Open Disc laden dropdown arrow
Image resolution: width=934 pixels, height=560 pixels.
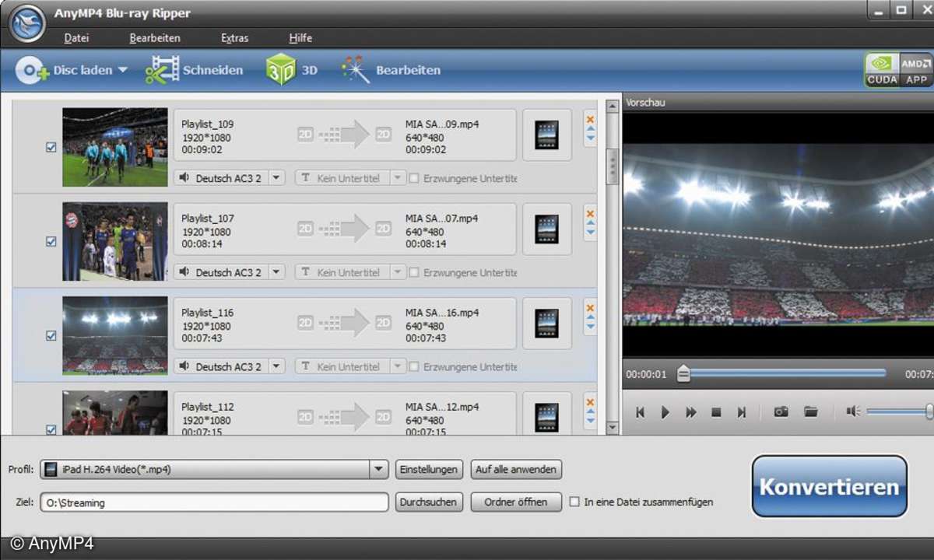[123, 71]
